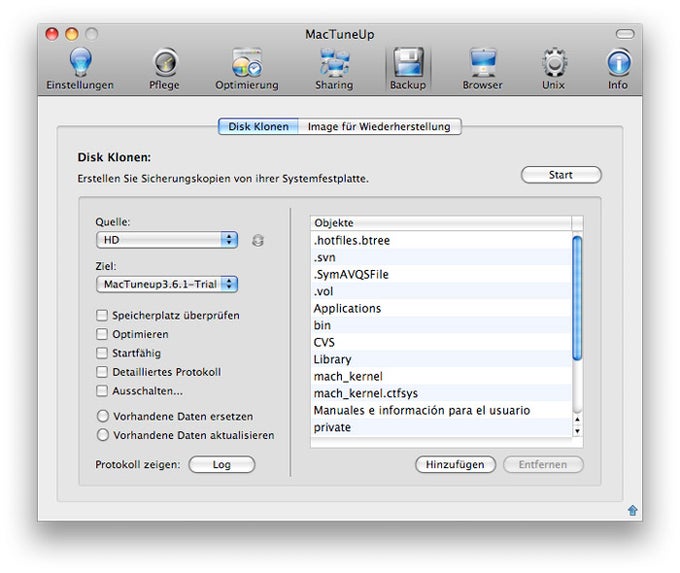Click the scrollbar up arrow
The height and width of the screenshot is (573, 680).
tap(577, 419)
